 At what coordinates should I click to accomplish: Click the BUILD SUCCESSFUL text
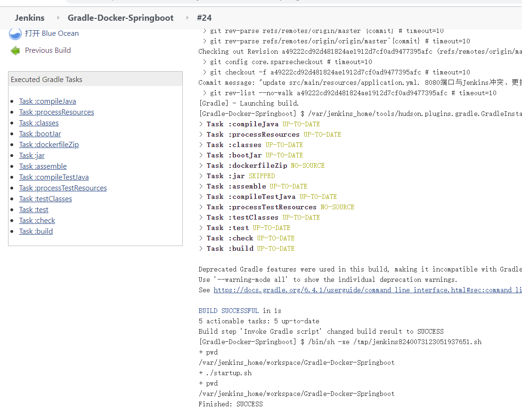click(228, 311)
